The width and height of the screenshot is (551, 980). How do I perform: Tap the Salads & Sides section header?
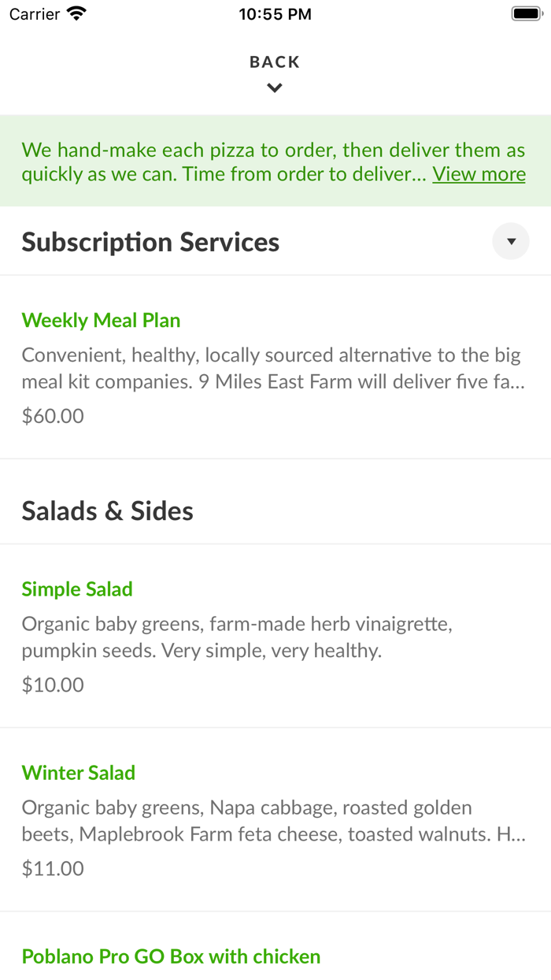(x=107, y=511)
